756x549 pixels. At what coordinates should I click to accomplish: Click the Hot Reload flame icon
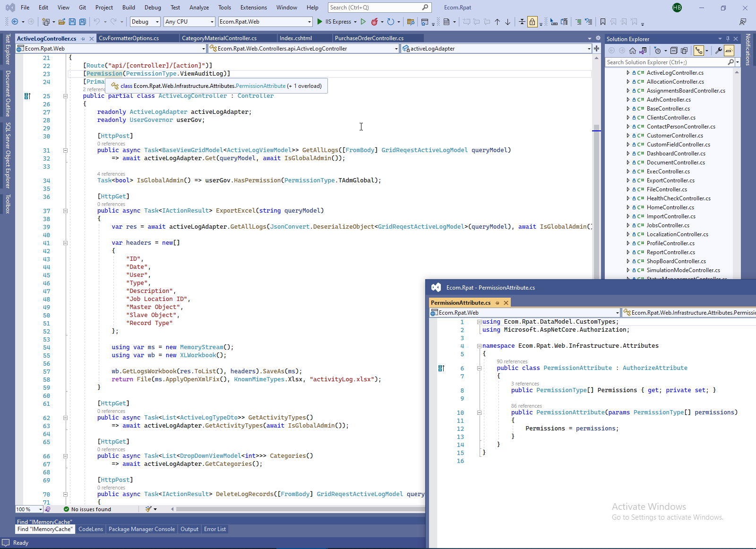coord(375,22)
